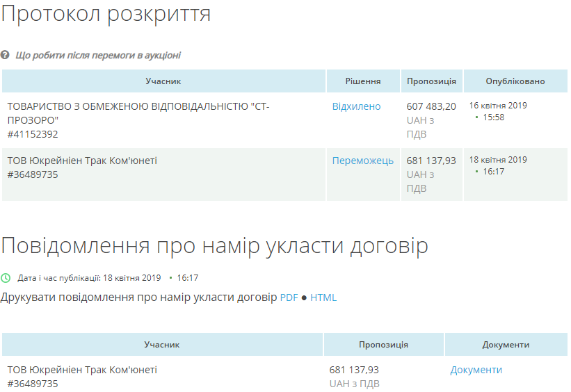Viewport: 571px width, 392px height.
Task: Click the 'Рішення' column header
Action: 363,81
